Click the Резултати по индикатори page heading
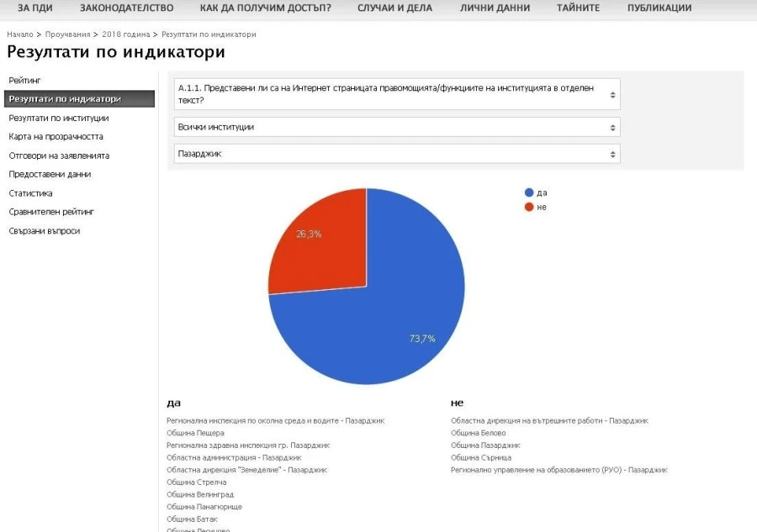The height and width of the screenshot is (532, 757). tap(116, 51)
